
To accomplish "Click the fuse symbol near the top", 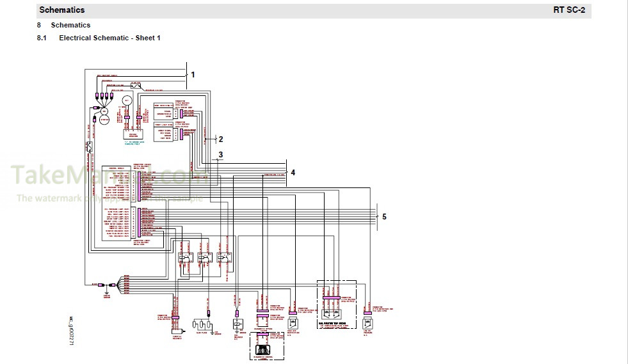I will pyautogui.click(x=136, y=85).
